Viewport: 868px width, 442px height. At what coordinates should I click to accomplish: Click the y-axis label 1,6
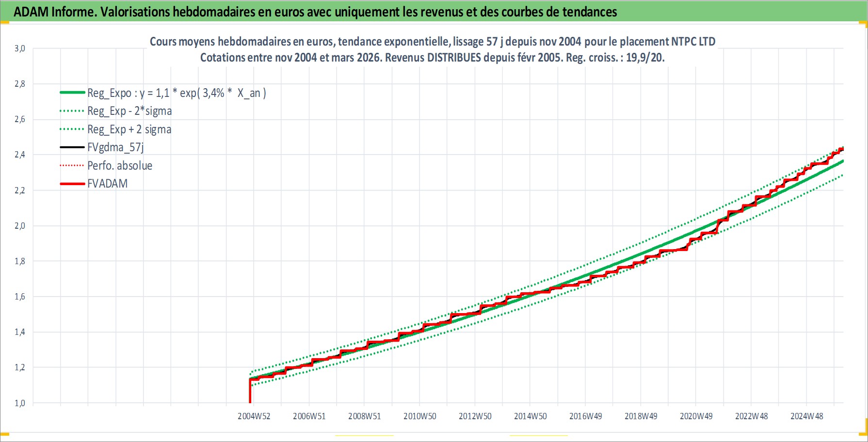click(x=19, y=297)
